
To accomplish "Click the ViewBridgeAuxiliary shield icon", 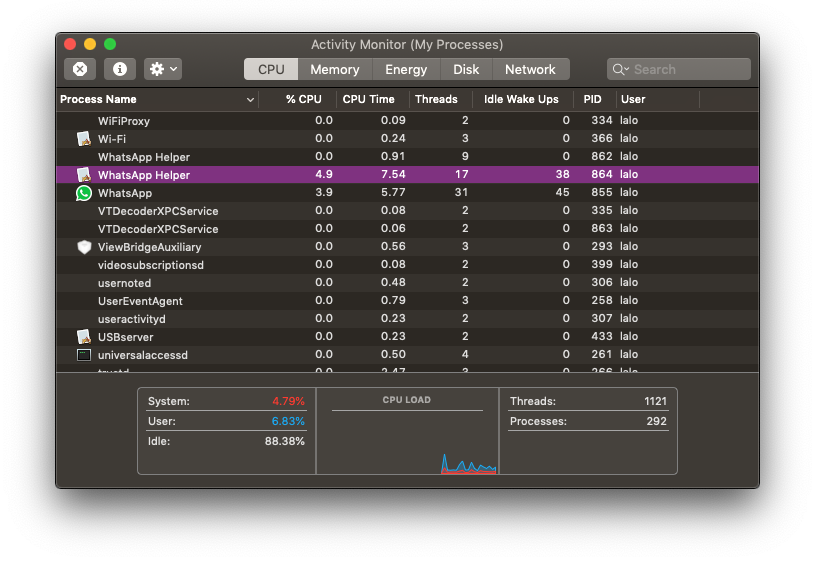I will [x=84, y=247].
